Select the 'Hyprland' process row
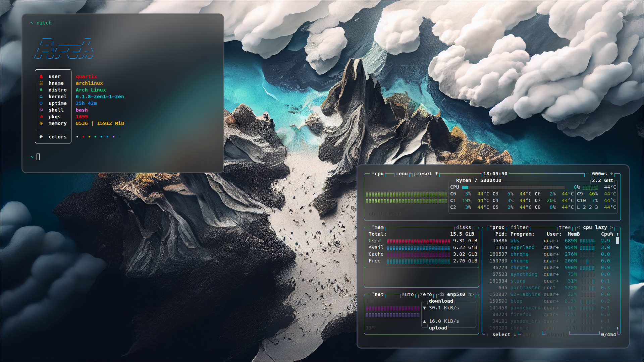This screenshot has height=362, width=644. click(522, 247)
